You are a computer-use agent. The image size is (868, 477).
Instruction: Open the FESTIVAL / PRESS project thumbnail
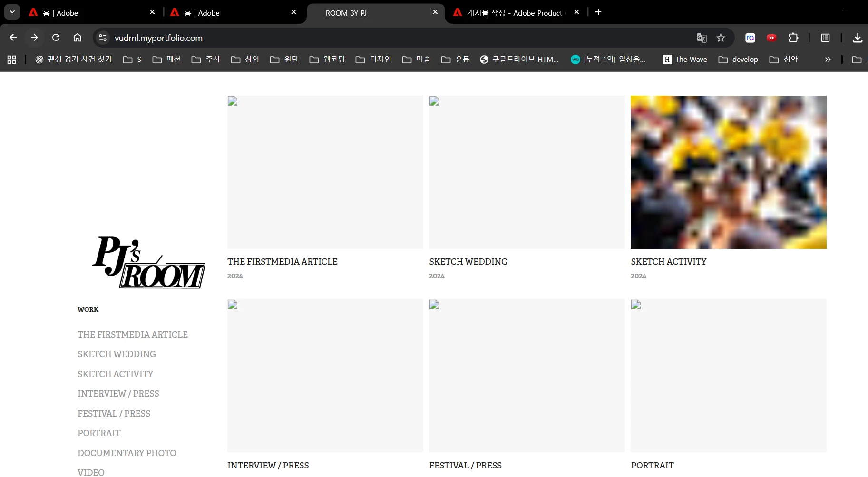coord(527,376)
